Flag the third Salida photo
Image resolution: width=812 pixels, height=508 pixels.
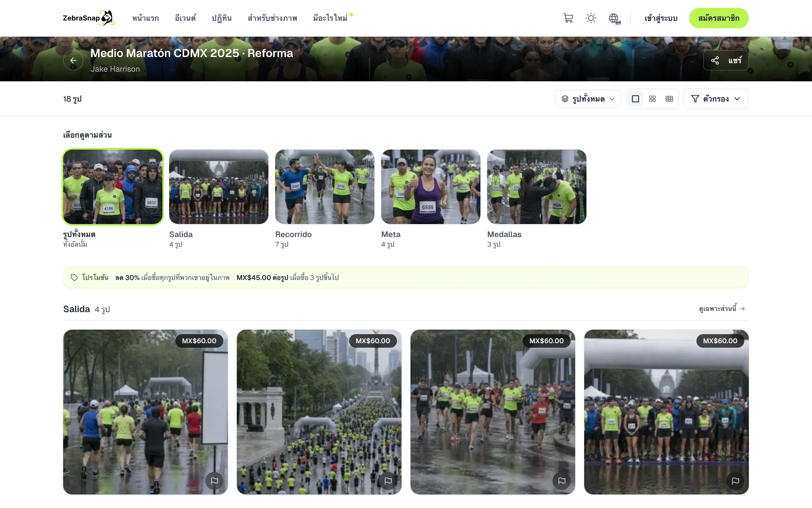[x=562, y=481]
